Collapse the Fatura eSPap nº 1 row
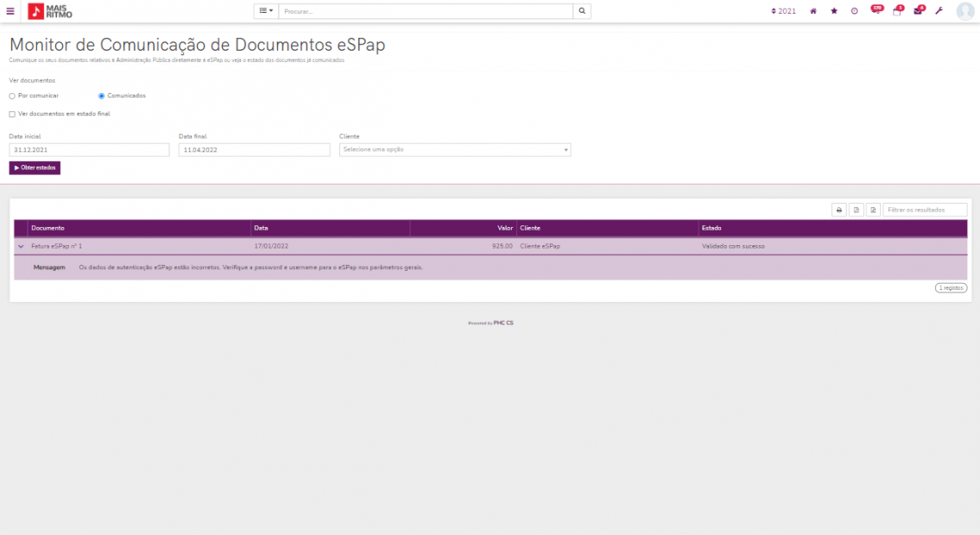The height and width of the screenshot is (535, 980). point(21,247)
